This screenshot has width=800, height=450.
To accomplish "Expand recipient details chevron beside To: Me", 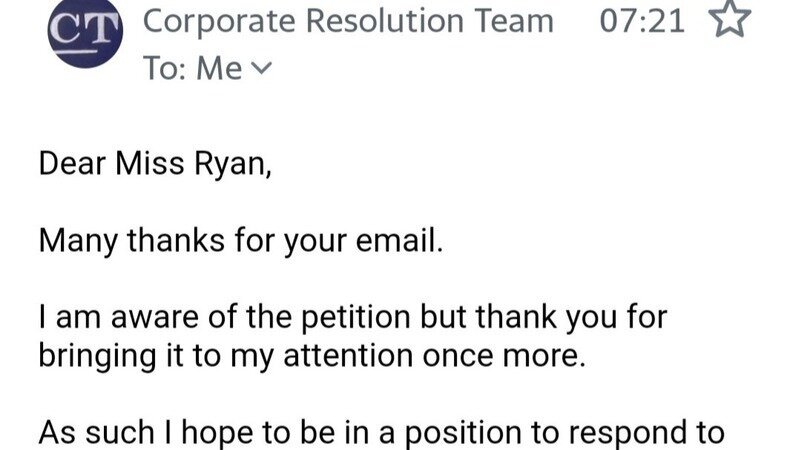I will pos(260,69).
